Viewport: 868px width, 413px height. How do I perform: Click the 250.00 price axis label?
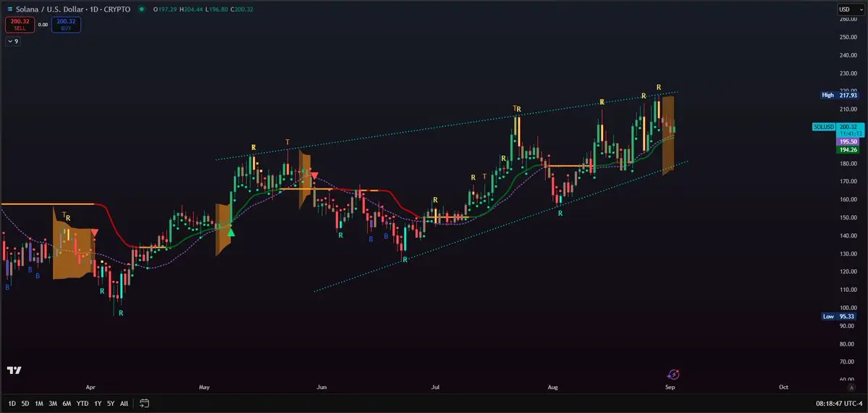coord(848,37)
